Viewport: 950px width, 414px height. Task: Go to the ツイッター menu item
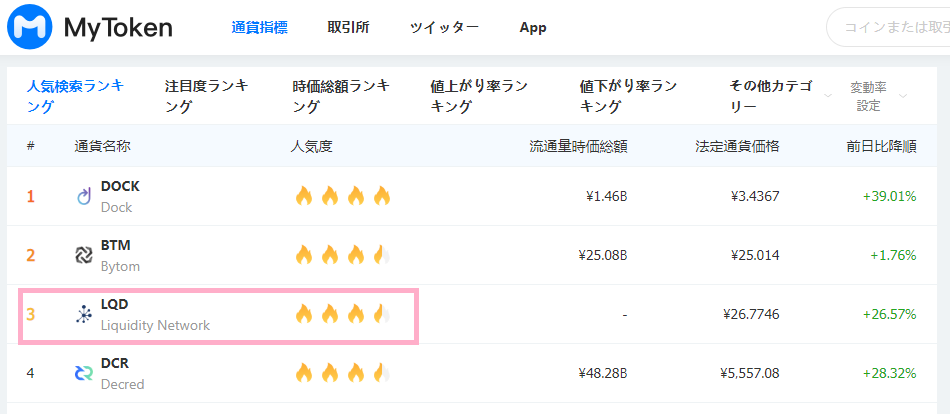(444, 28)
